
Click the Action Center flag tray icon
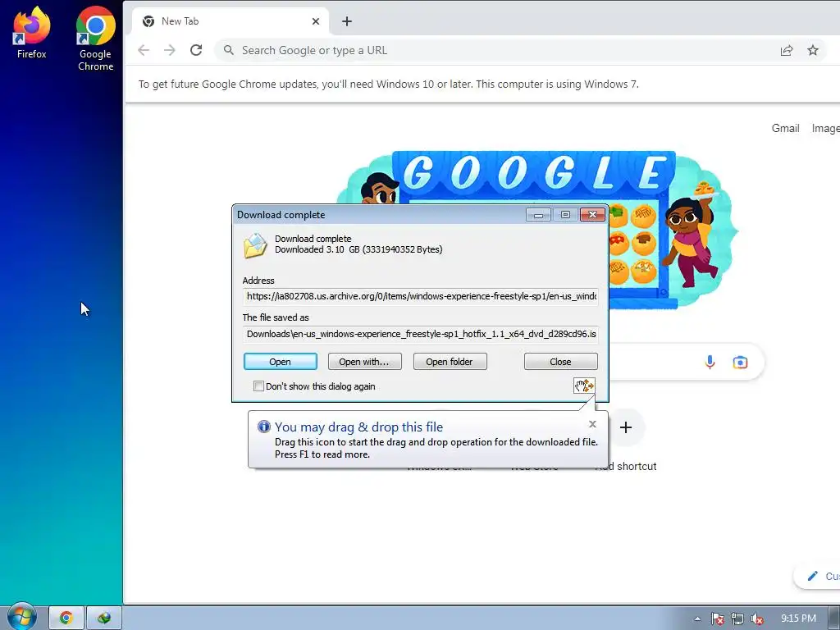tap(717, 619)
